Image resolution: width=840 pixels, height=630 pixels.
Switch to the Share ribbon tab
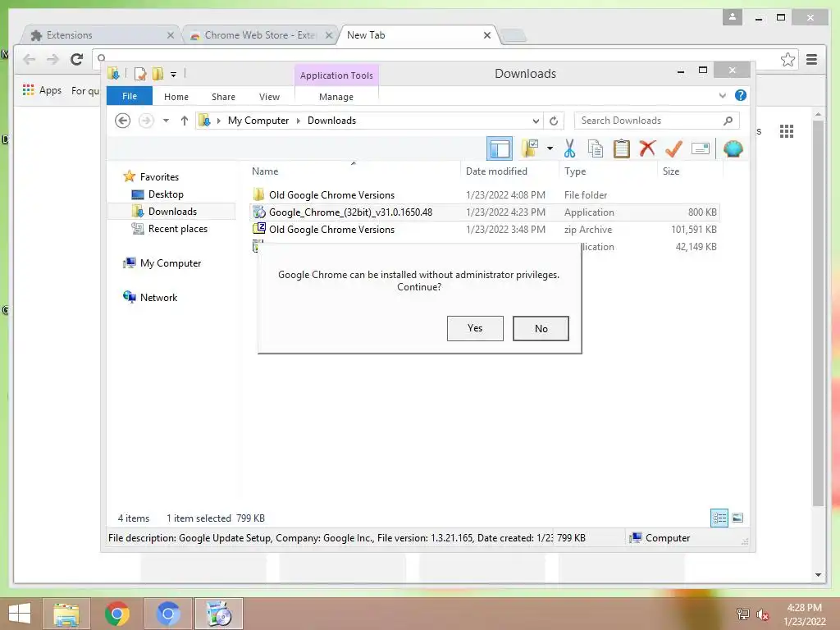coord(223,97)
